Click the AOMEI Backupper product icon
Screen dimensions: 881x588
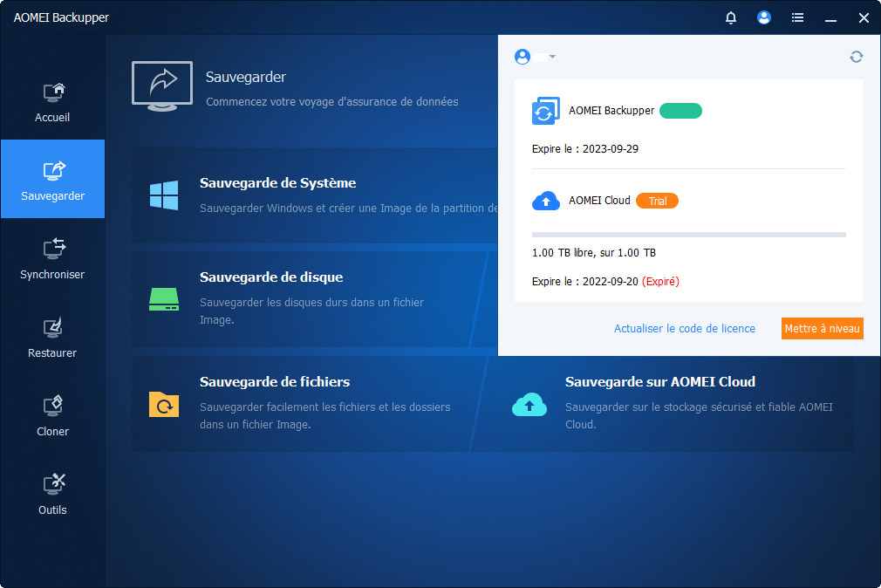coord(545,111)
